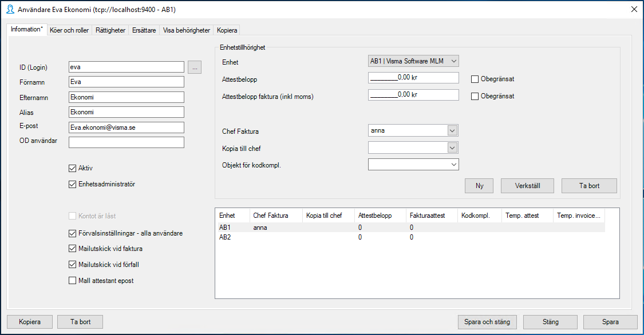Click Spara och stäng to save and close
644x335 pixels.
tap(487, 322)
